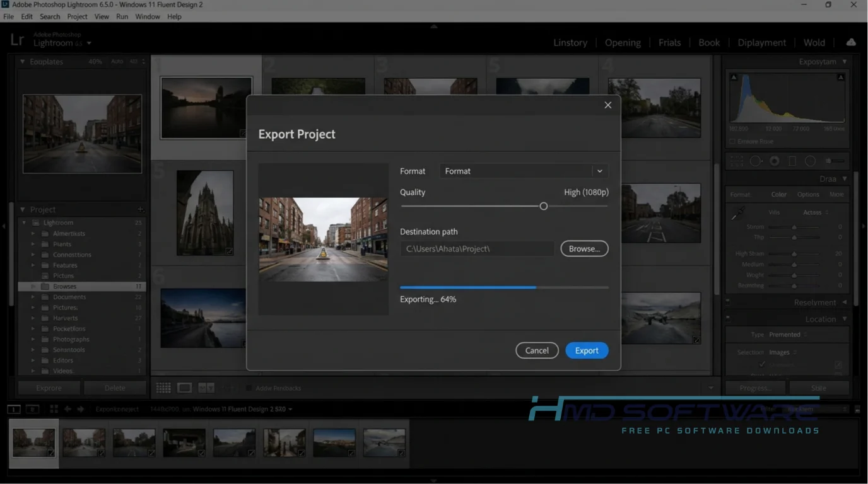Click the blue Export button
The image size is (868, 484).
[x=587, y=350]
